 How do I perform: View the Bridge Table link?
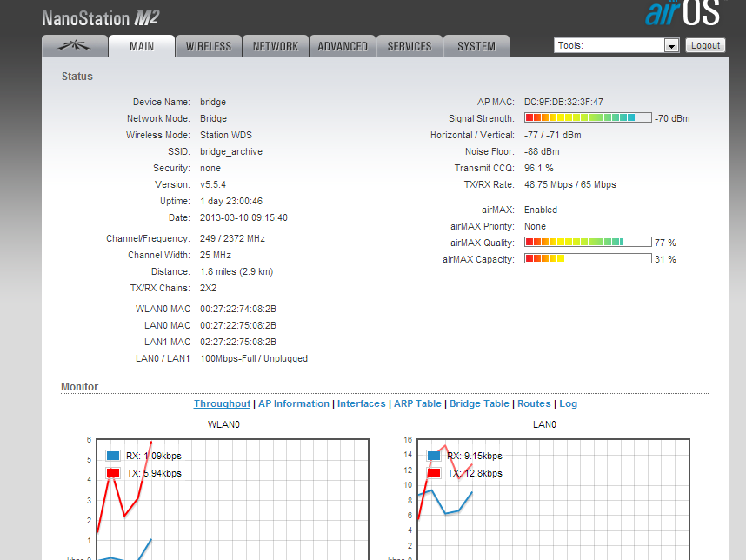pos(479,403)
